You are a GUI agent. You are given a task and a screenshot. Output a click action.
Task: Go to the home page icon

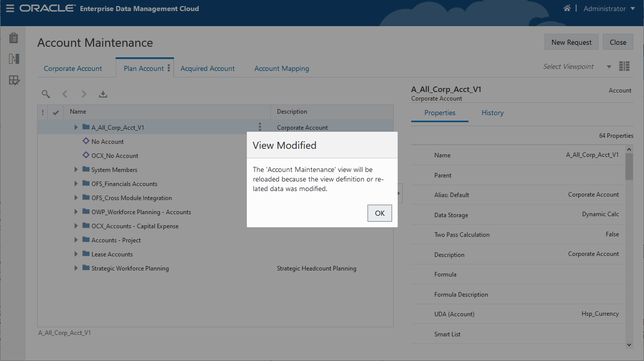click(567, 9)
